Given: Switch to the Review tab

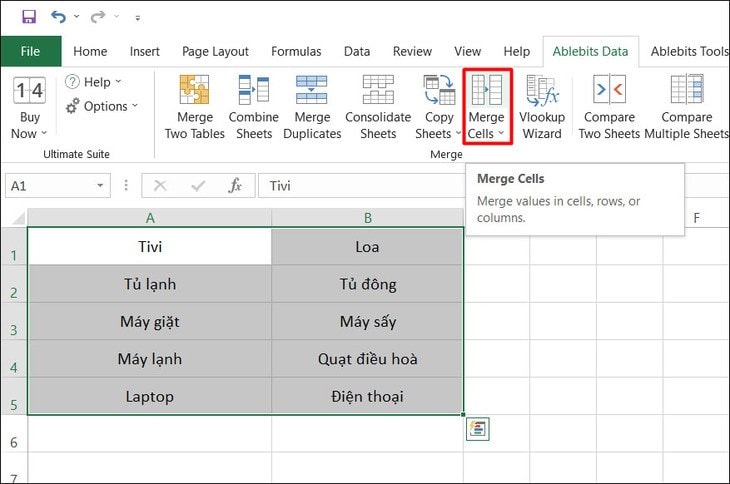Looking at the screenshot, I should coord(412,51).
